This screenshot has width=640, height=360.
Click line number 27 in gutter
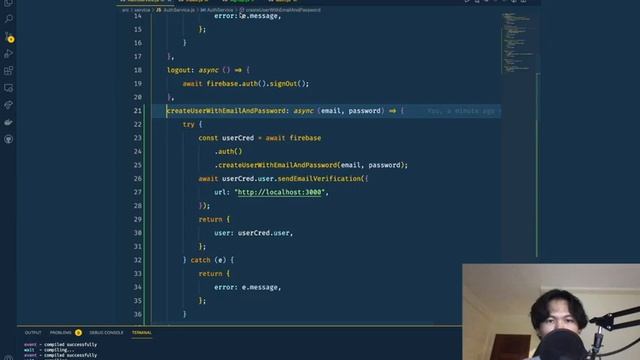point(138,192)
